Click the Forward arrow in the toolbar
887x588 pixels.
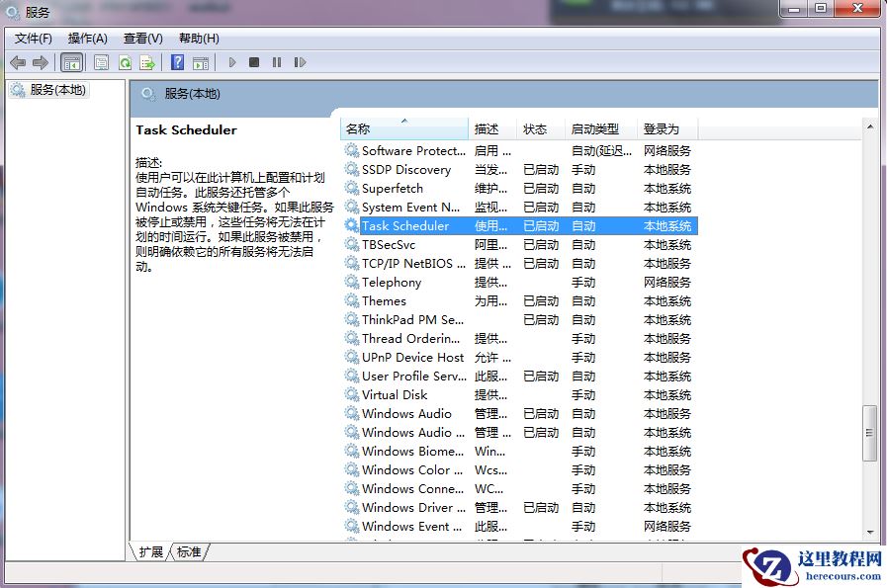click(x=41, y=62)
